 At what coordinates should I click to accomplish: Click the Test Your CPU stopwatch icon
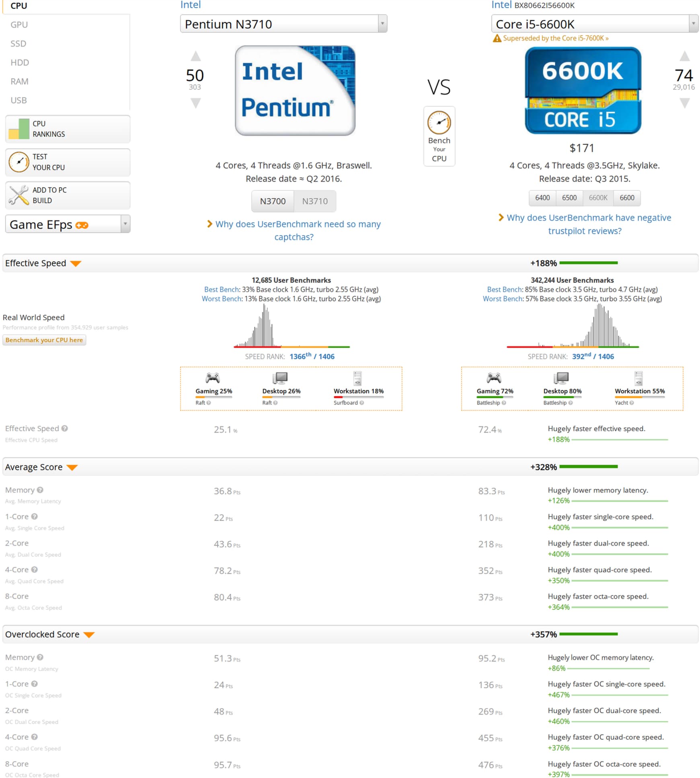tap(19, 162)
